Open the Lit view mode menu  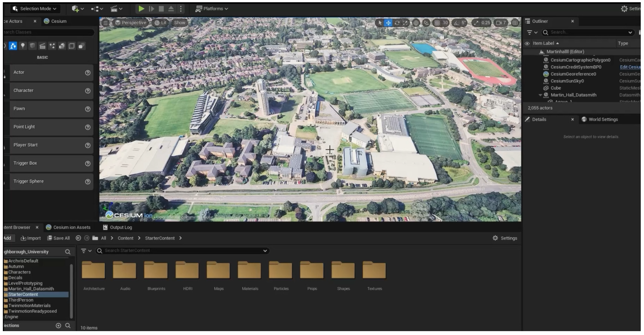(160, 23)
